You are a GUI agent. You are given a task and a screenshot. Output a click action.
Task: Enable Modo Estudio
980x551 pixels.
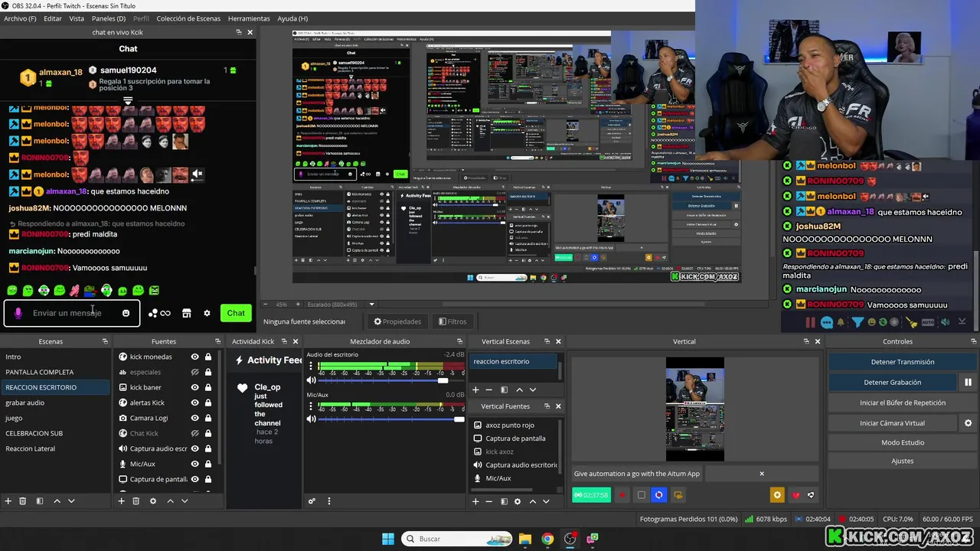(903, 442)
